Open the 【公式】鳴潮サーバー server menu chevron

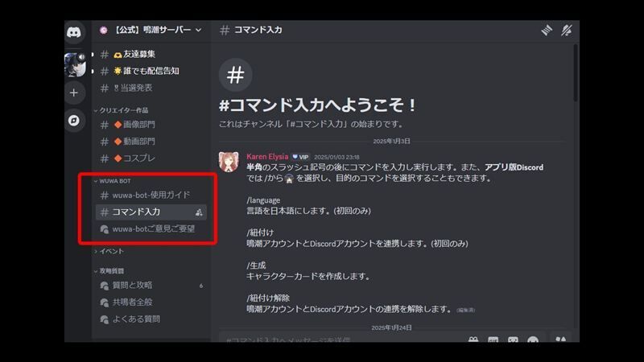pyautogui.click(x=198, y=30)
